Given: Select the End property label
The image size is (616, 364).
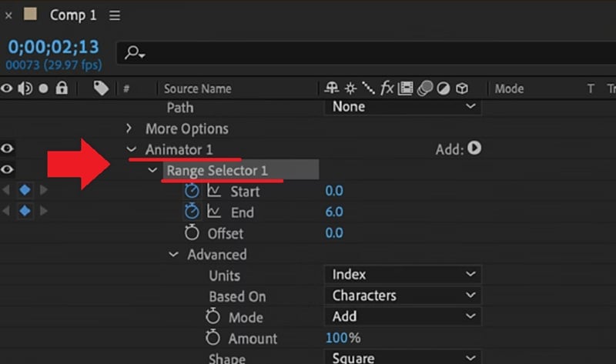Looking at the screenshot, I should pyautogui.click(x=243, y=212).
